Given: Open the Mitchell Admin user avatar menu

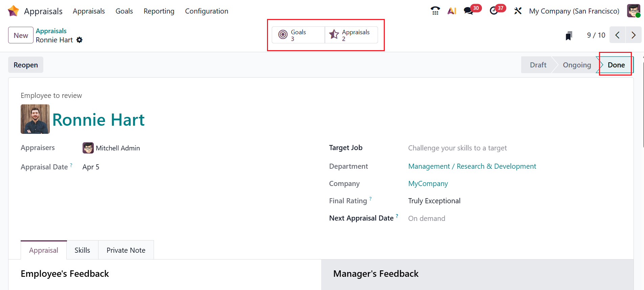Looking at the screenshot, I should click(x=633, y=11).
